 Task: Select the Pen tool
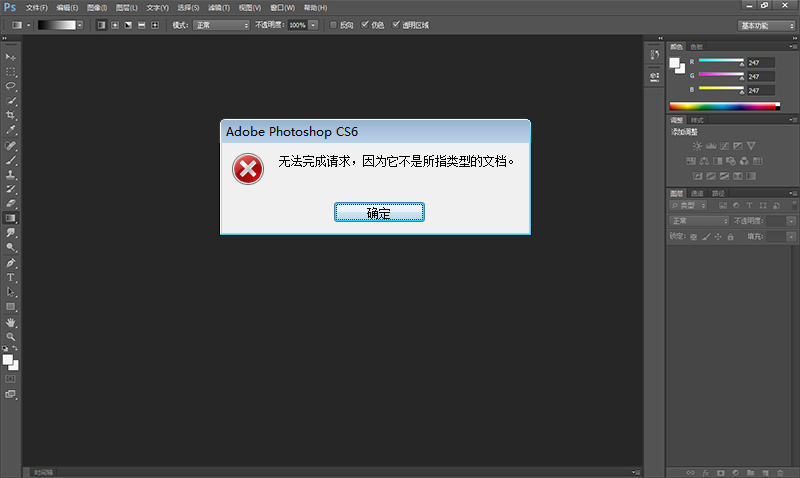(10, 263)
